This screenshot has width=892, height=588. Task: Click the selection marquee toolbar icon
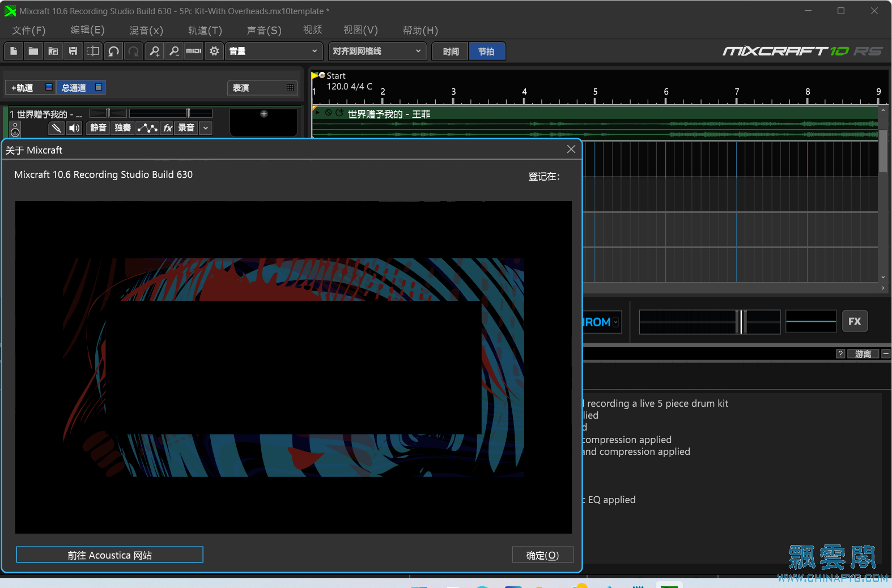[x=93, y=51]
